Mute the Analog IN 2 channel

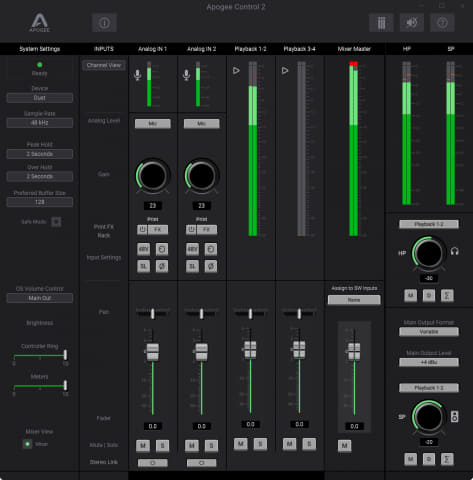(192, 446)
